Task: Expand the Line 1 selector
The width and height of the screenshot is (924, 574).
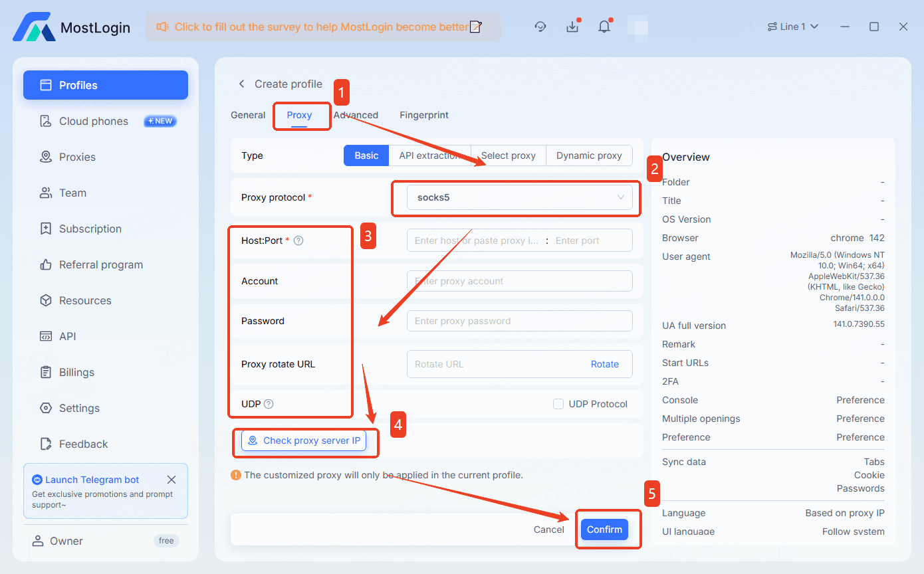Action: pyautogui.click(x=793, y=26)
